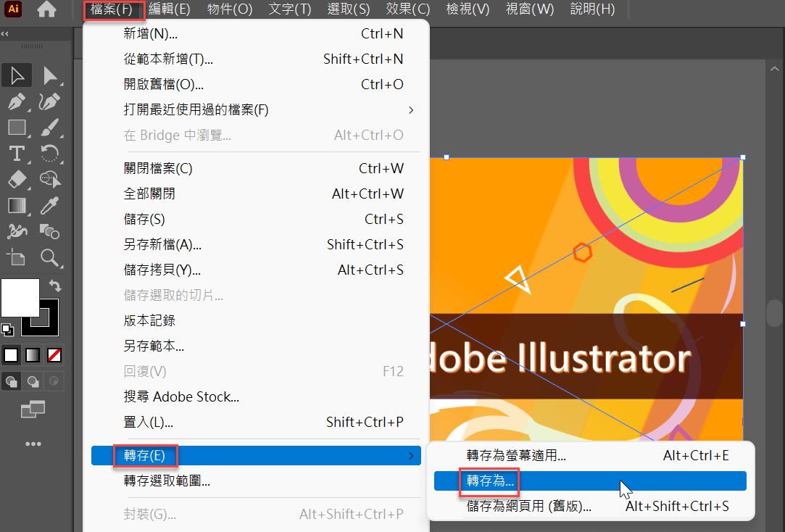785x532 pixels.
Task: Choose 另存新檔(A)... entry
Action: [x=256, y=244]
